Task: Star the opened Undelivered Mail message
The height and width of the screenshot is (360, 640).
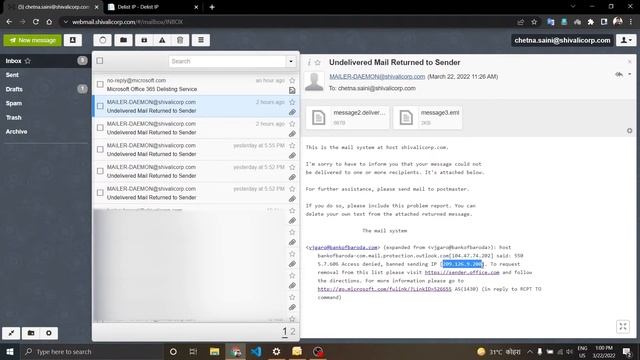Action: tap(318, 62)
